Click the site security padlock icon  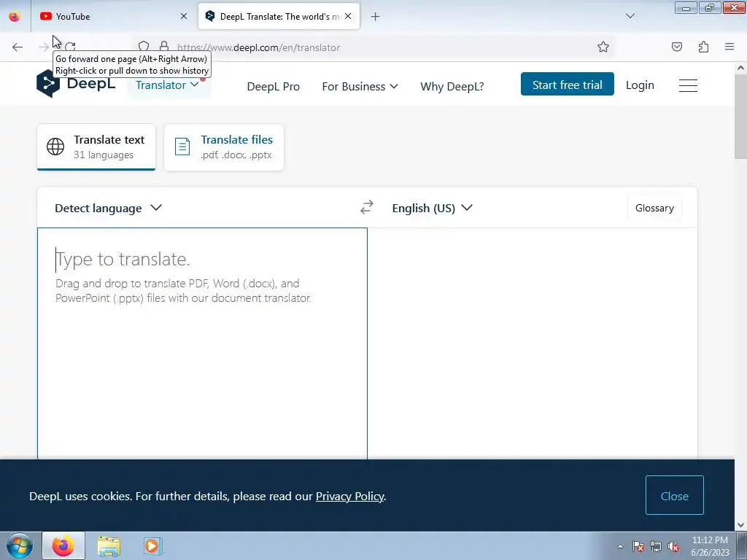pyautogui.click(x=164, y=47)
